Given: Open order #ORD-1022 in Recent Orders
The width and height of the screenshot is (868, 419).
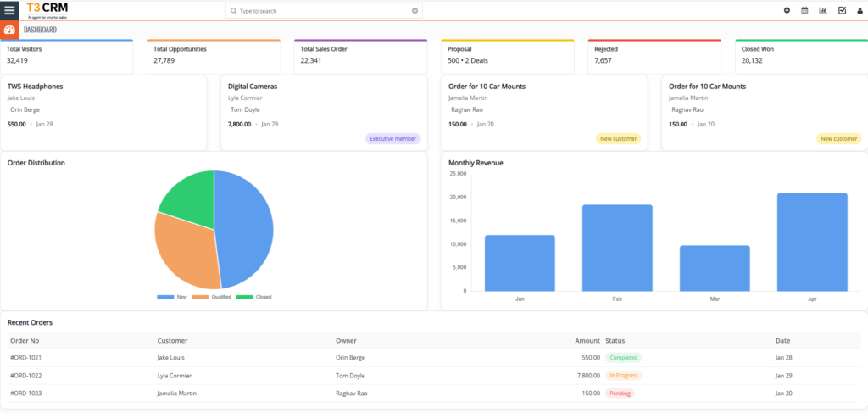Looking at the screenshot, I should [25, 375].
